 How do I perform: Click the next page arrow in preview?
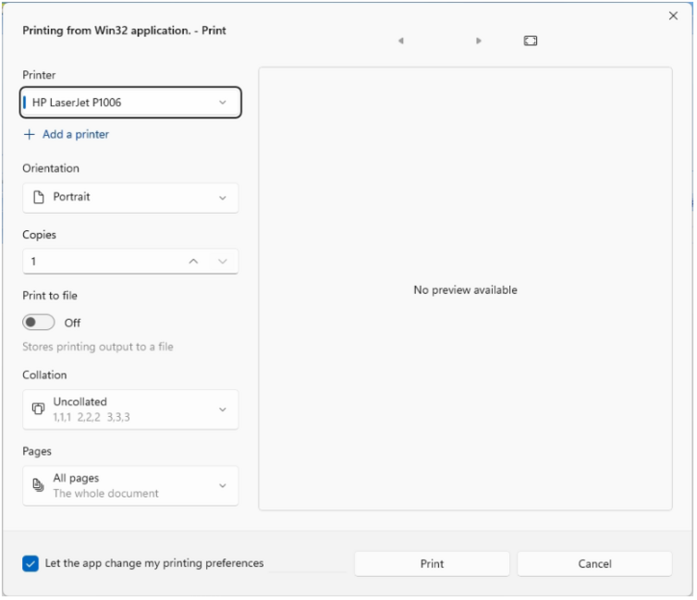point(479,41)
